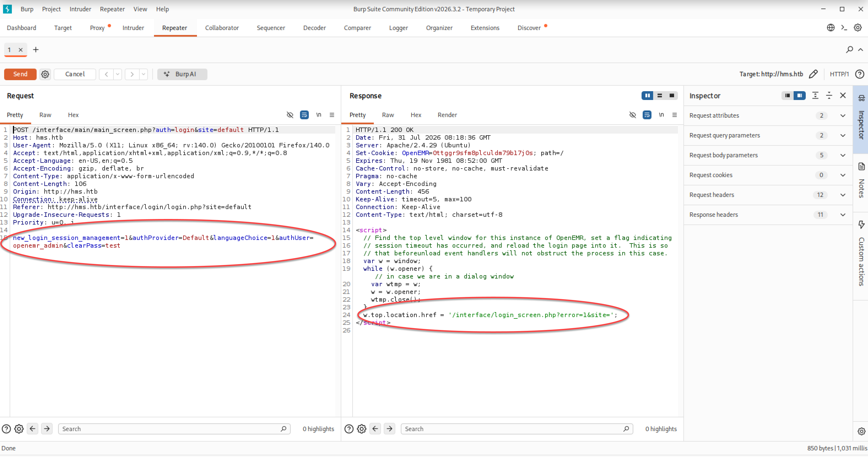This screenshot has width=868, height=457.
Task: Open the globe icon in top bar
Action: coord(831,28)
